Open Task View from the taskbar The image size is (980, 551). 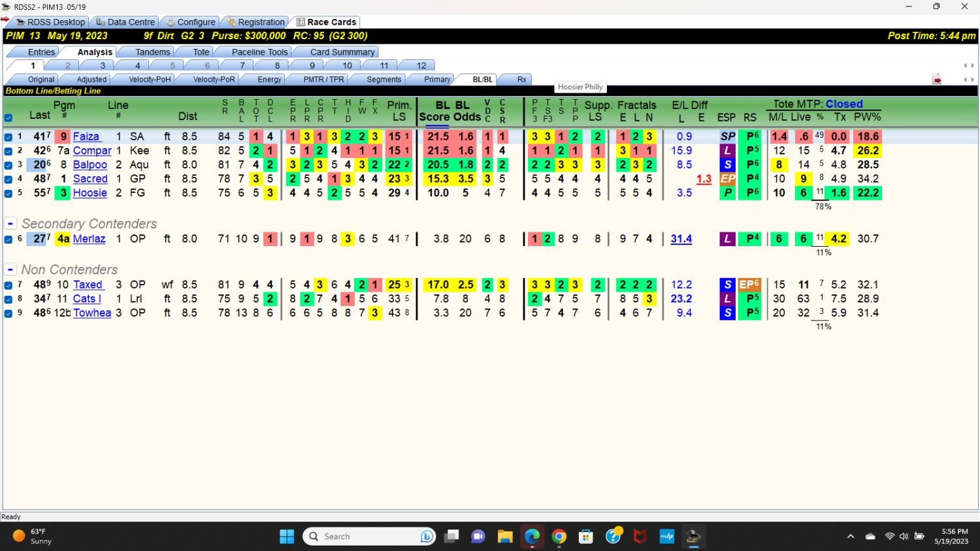coord(451,537)
